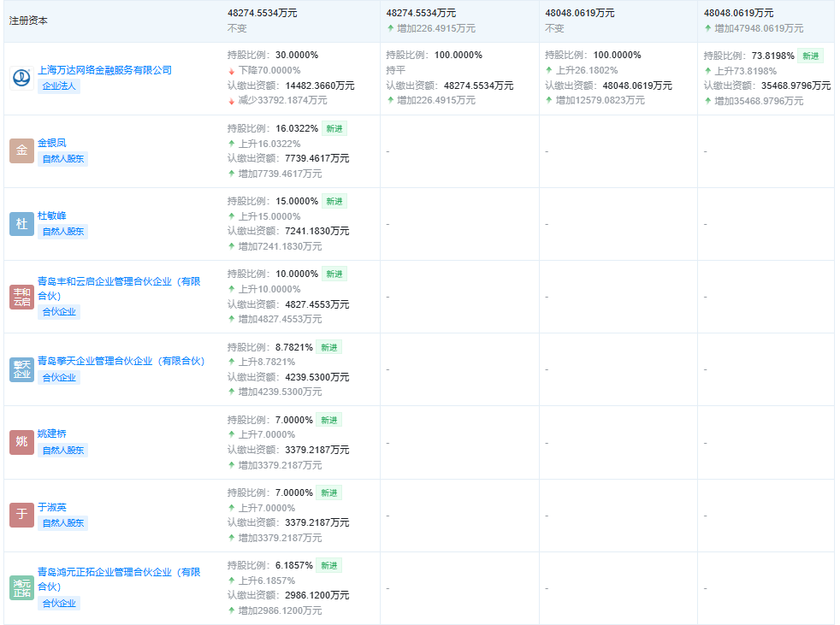Click the 48048.0619万元 value marked 不变
840x625 pixels.
(580, 13)
